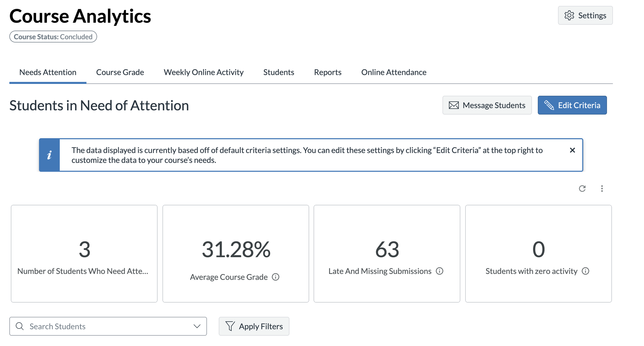Viewport: 644px width, 346px height.
Task: Open the three-dot more options menu
Action: point(602,189)
